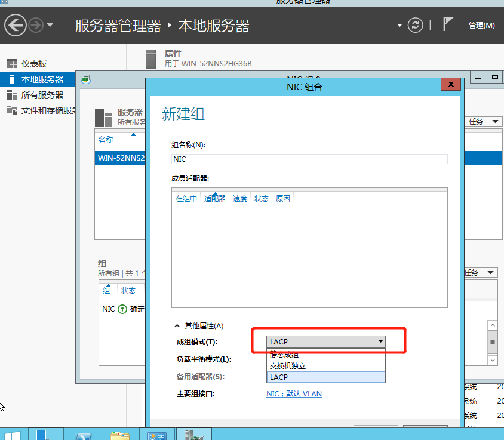Choose 交换机独立 from the teaming mode list
The width and height of the screenshot is (504, 440).
click(x=326, y=366)
